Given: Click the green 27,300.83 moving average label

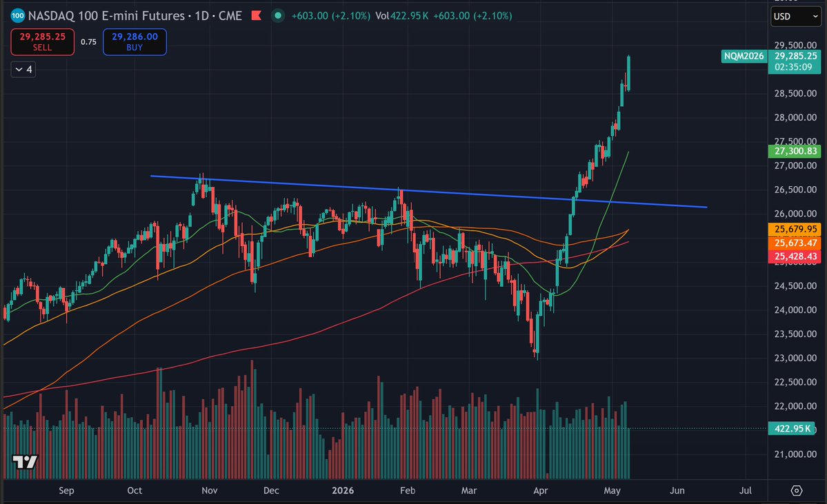Looking at the screenshot, I should click(795, 151).
